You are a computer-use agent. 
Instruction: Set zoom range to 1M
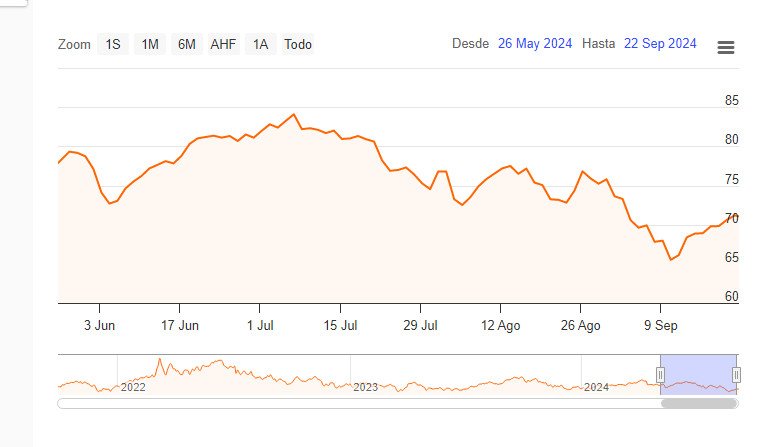click(x=150, y=44)
